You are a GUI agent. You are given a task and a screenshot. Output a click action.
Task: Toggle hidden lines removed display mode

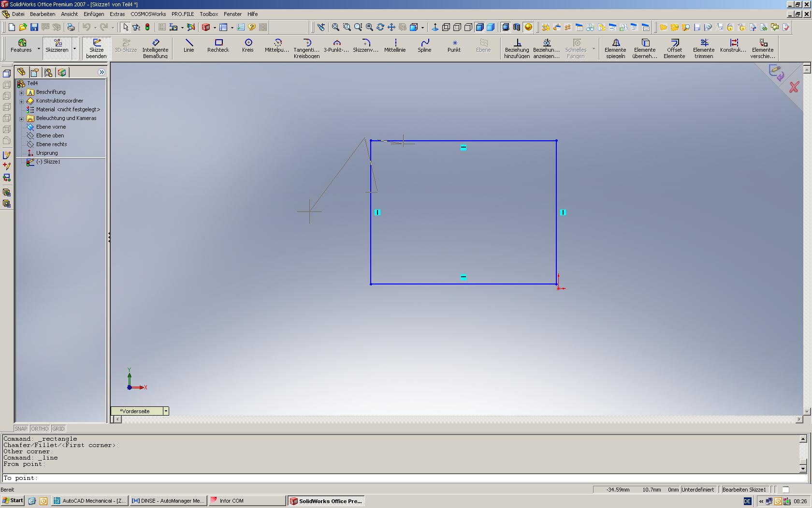[x=468, y=27]
